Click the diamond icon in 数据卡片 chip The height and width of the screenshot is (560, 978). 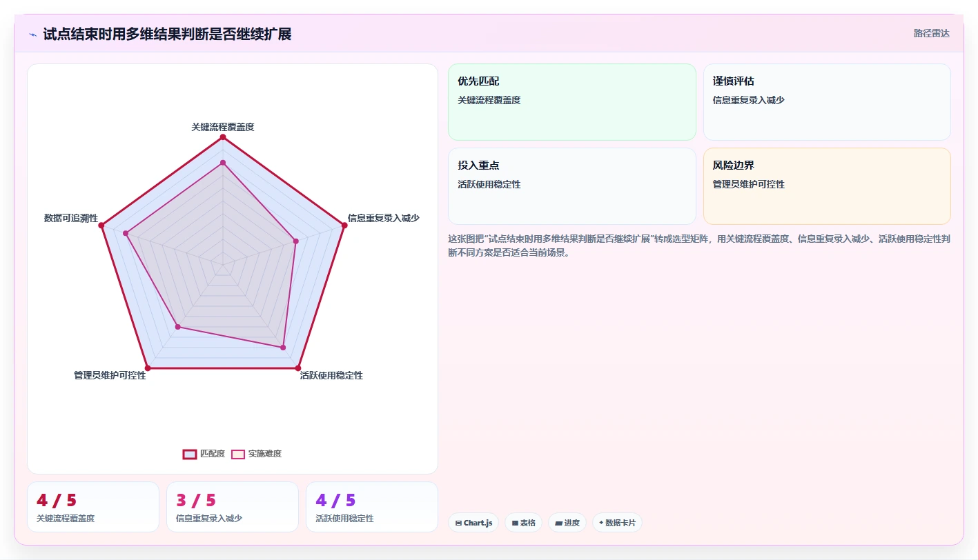point(601,523)
